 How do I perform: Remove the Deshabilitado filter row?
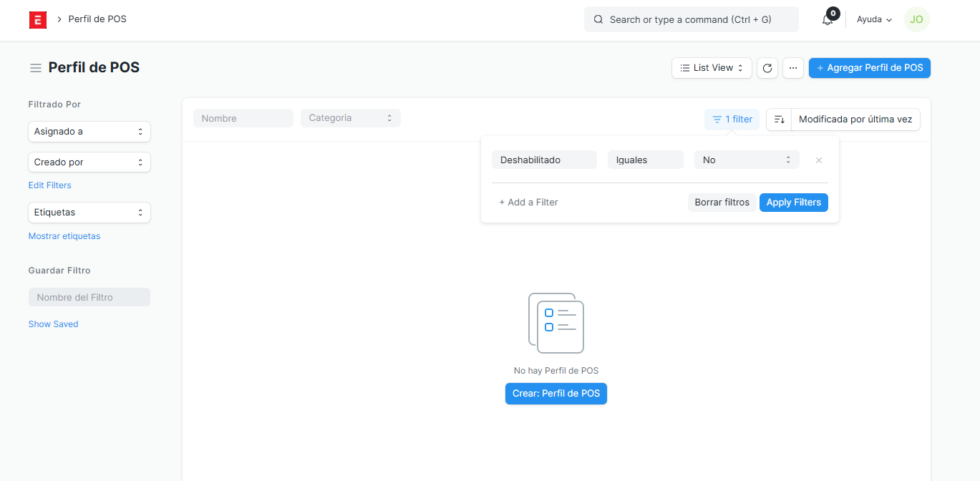[819, 160]
